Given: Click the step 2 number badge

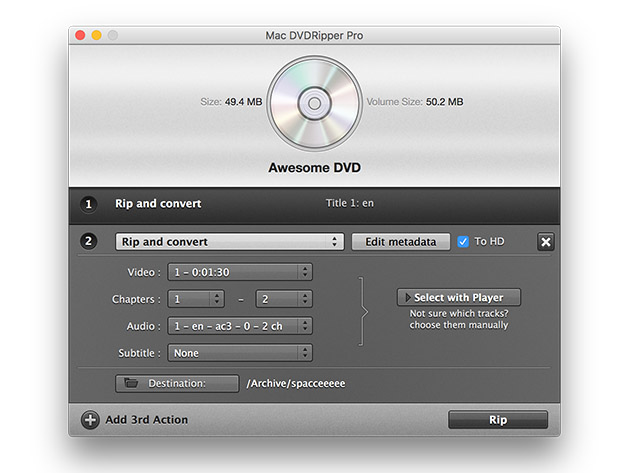Looking at the screenshot, I should (x=88, y=241).
